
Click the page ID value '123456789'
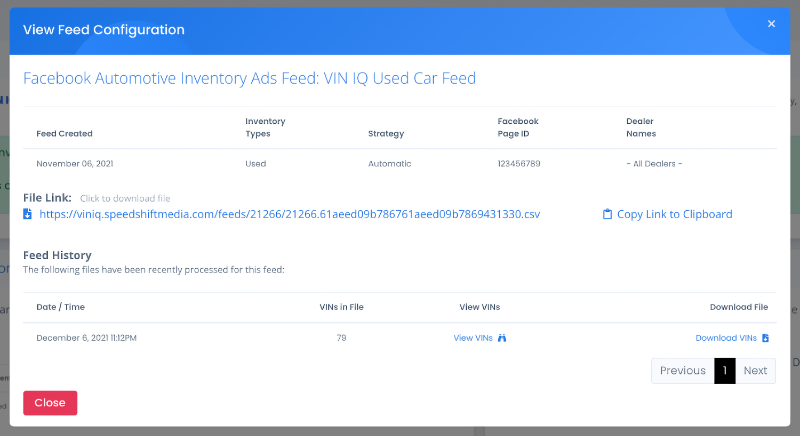[519, 164]
